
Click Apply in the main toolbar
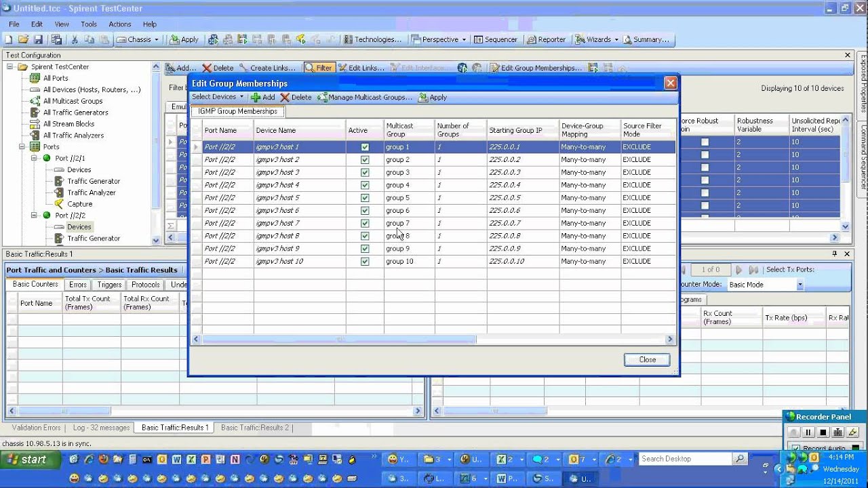click(184, 39)
